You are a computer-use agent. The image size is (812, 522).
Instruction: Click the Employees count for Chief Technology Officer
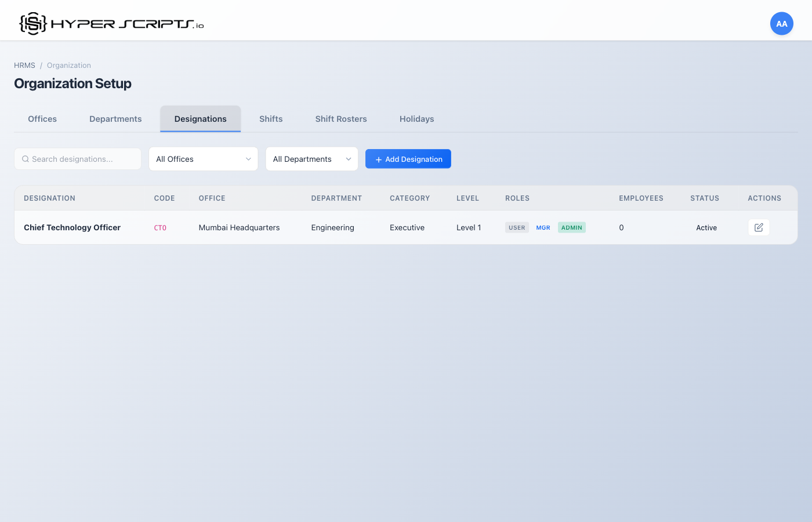[x=621, y=227]
